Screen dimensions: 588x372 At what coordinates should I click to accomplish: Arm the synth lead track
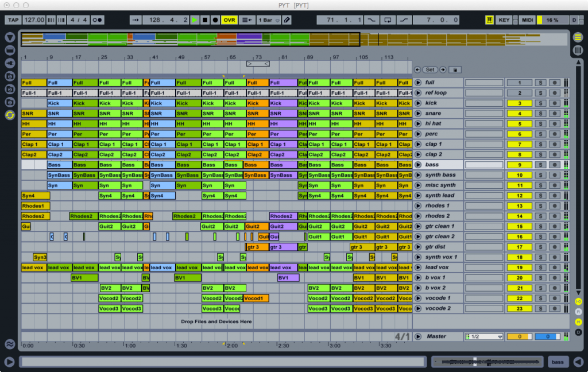point(555,195)
